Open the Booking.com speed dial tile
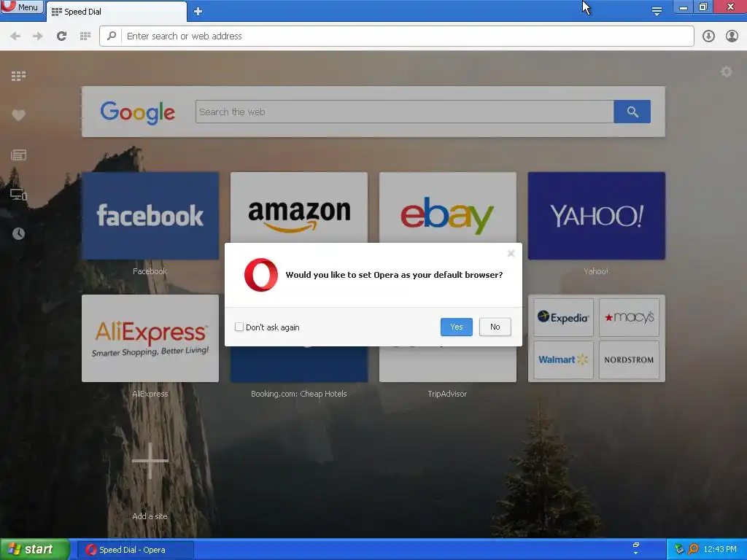This screenshot has height=560, width=747. coord(298,365)
